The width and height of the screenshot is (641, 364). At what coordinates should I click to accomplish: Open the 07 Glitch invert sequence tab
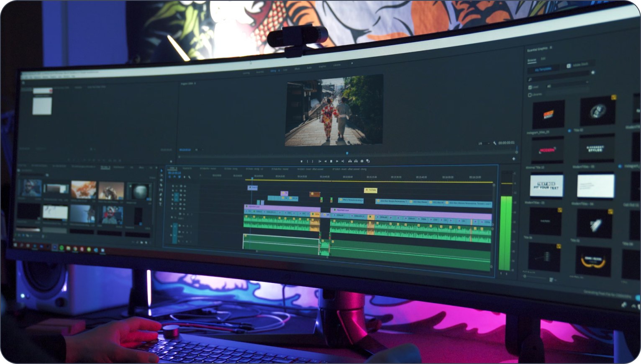[349, 169]
